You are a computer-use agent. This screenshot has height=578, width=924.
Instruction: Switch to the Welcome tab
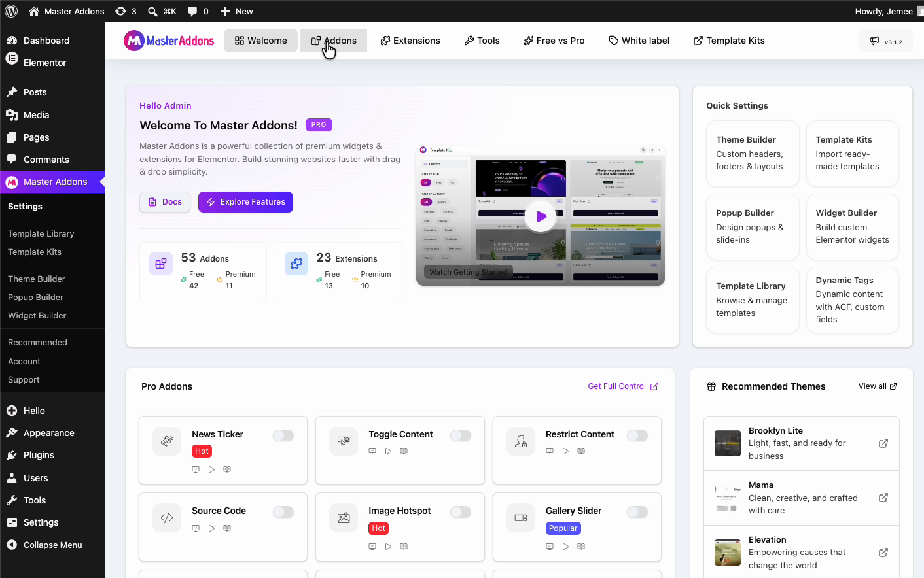(x=260, y=41)
